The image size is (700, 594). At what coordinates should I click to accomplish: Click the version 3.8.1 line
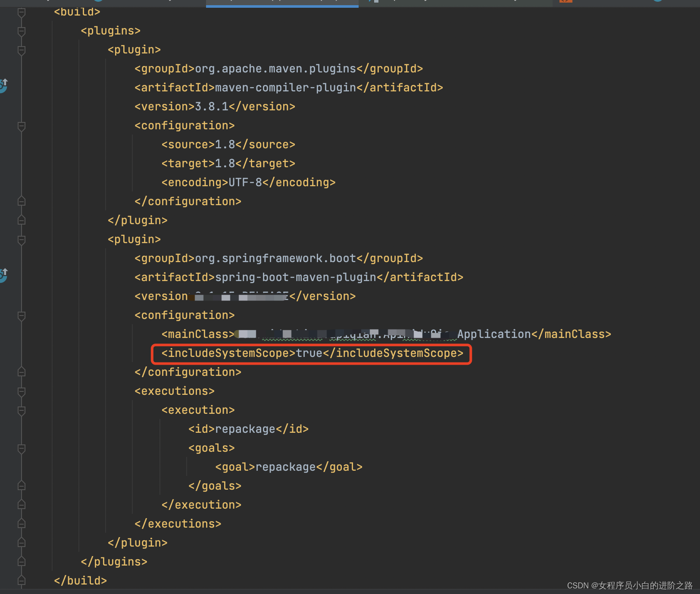click(x=215, y=107)
